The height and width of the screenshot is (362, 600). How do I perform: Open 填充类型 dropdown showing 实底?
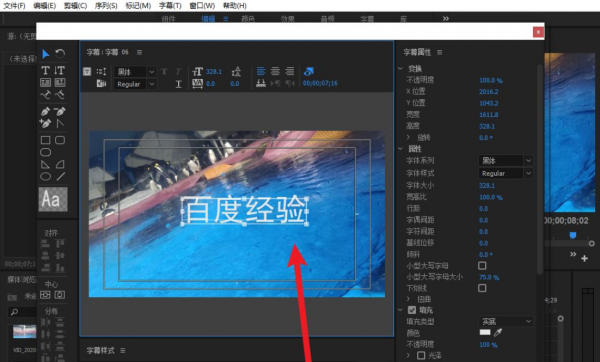[x=505, y=321]
